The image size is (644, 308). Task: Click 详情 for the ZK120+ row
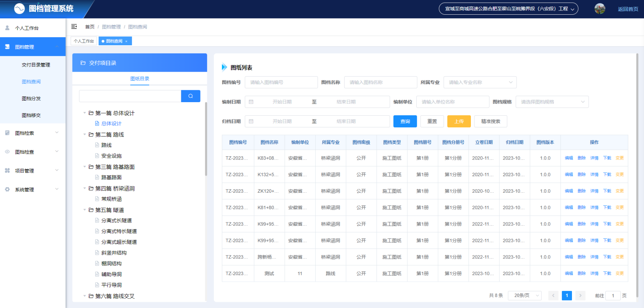click(x=594, y=191)
